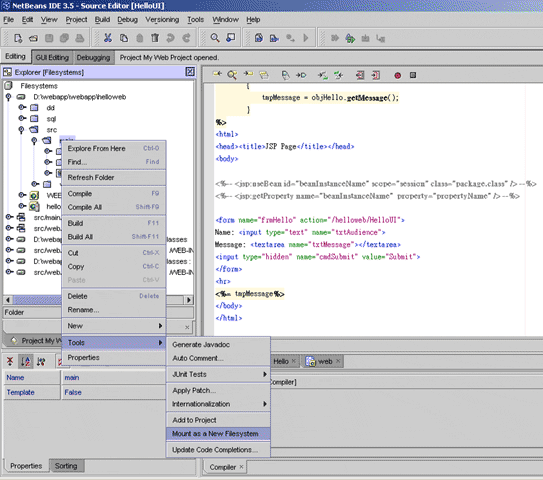This screenshot has width=543, height=480.
Task: Open the JUnit Tests submenu
Action: (218, 374)
